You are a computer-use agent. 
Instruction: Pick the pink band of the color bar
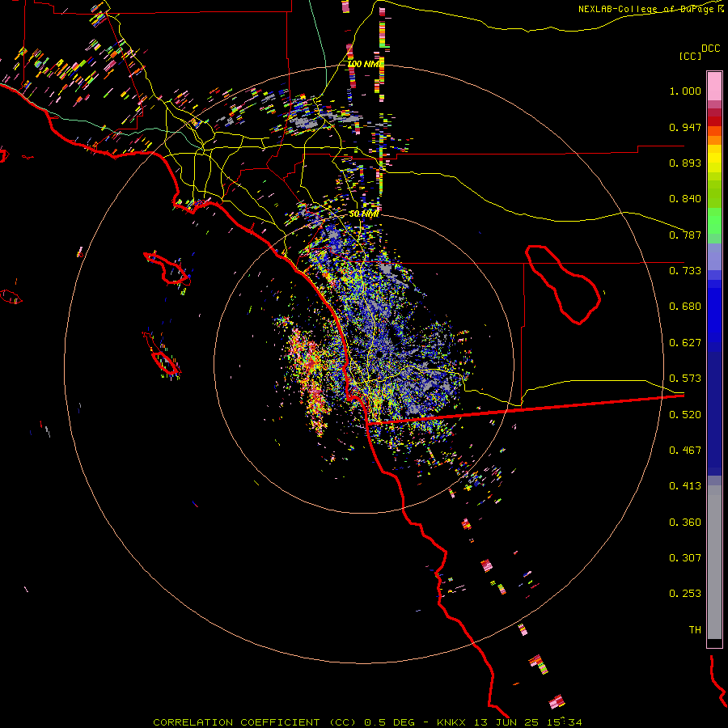click(x=714, y=86)
